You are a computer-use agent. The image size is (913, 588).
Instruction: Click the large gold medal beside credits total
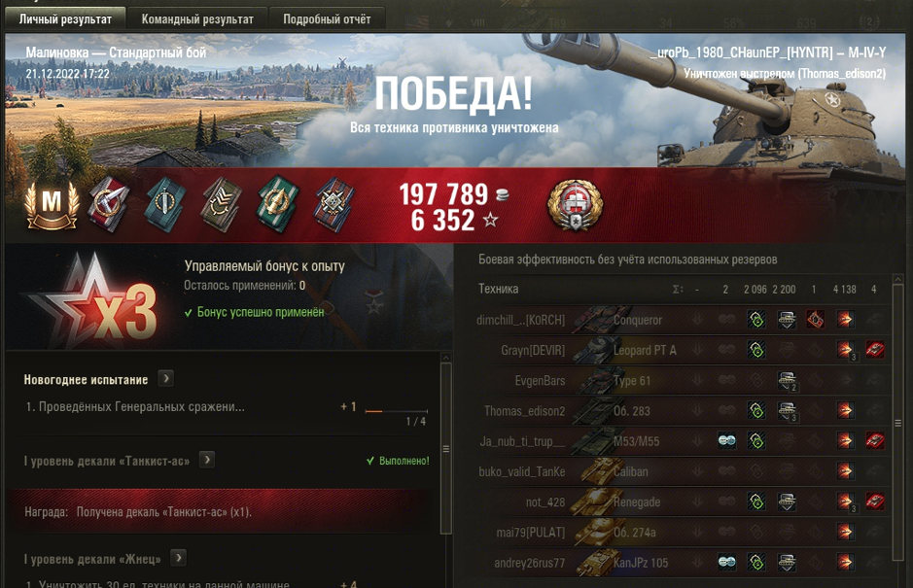pyautogui.click(x=575, y=205)
